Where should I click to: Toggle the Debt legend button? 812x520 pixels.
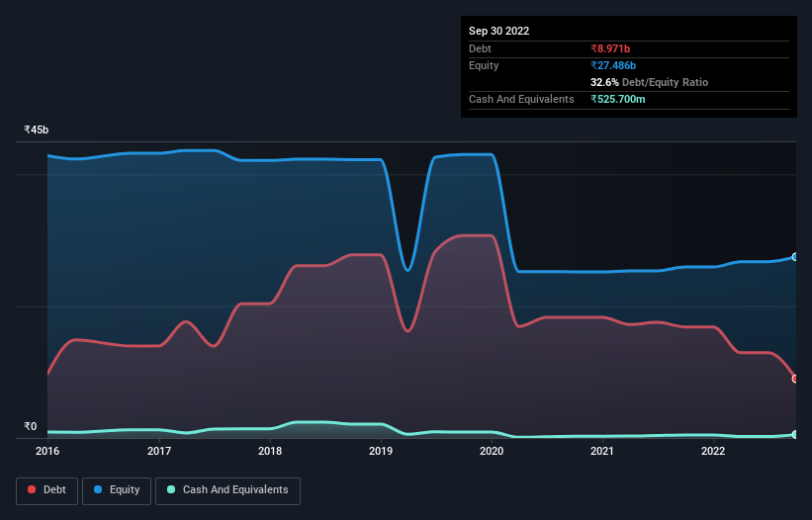47,490
